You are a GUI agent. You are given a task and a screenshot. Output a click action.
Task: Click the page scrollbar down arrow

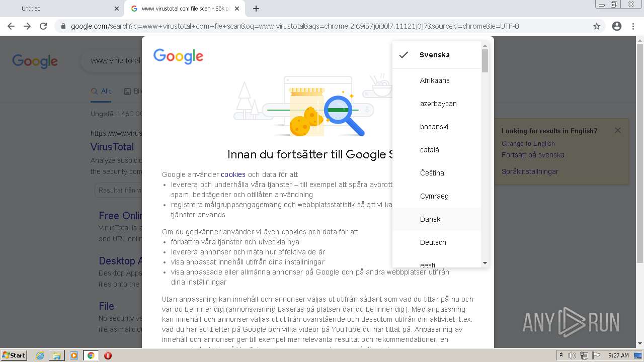[x=640, y=344]
